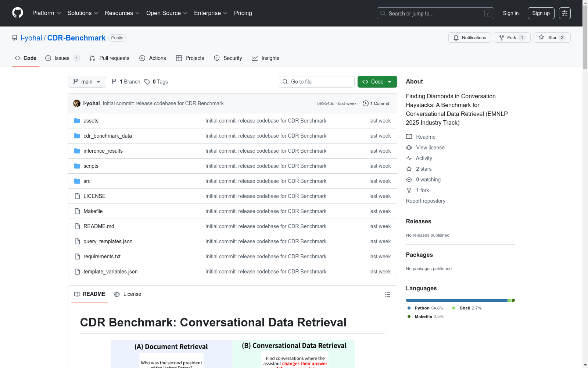Toggle Notifications for this repository
The image size is (588, 368).
coord(469,38)
